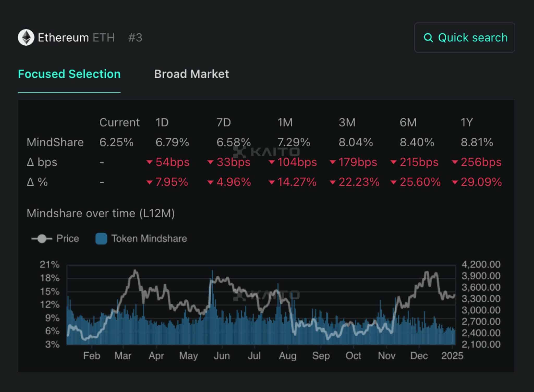Click the magnifier icon in Quick search

click(x=428, y=38)
